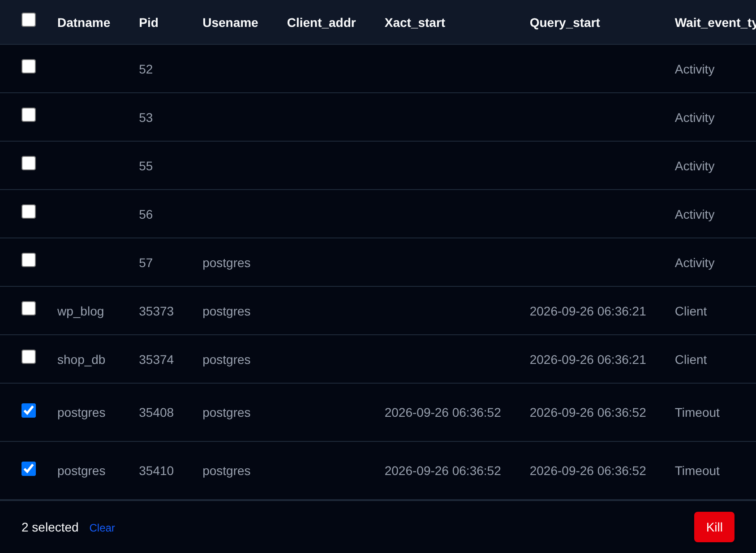Click Pid value 35374
This screenshot has height=553, width=756.
coord(156,360)
